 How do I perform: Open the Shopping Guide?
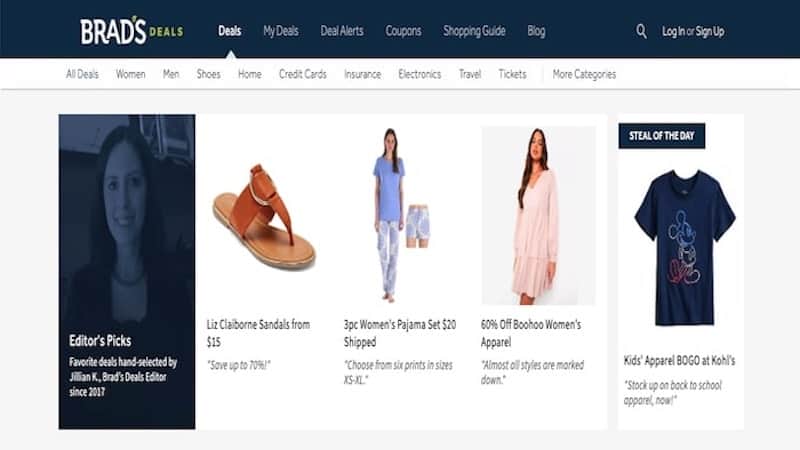click(x=474, y=31)
